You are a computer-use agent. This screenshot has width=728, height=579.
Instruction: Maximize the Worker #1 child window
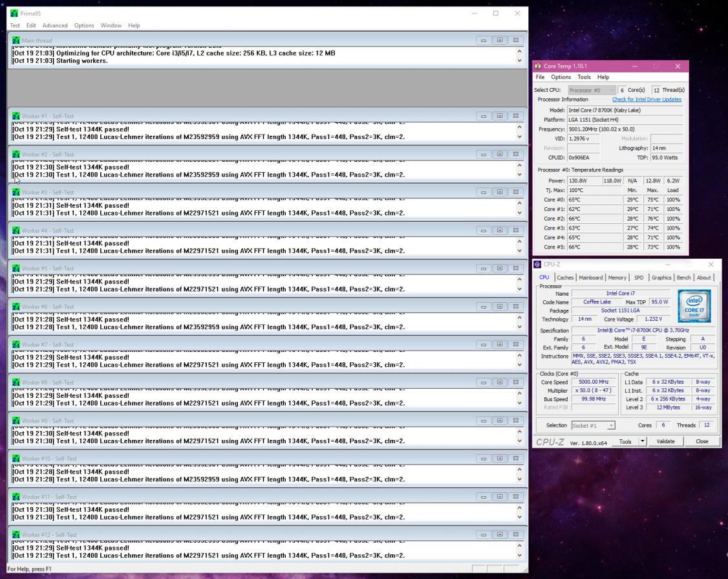[500, 116]
